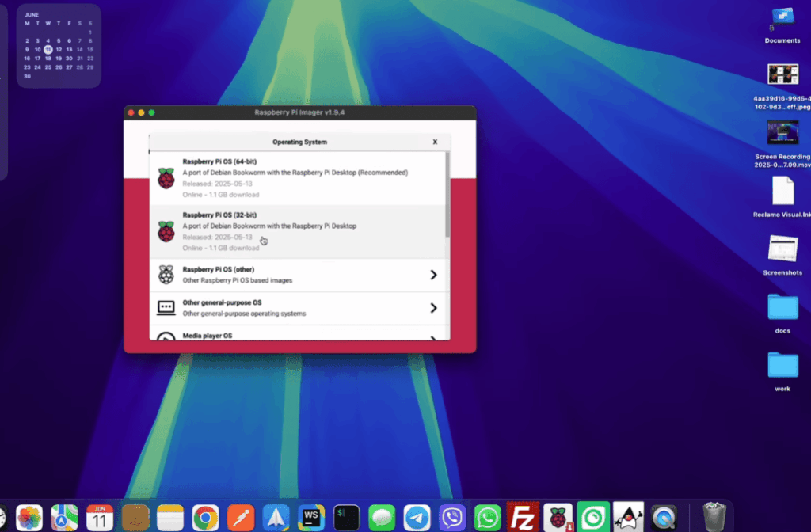
Task: Close the Operating System picker with the X
Action: [x=435, y=142]
